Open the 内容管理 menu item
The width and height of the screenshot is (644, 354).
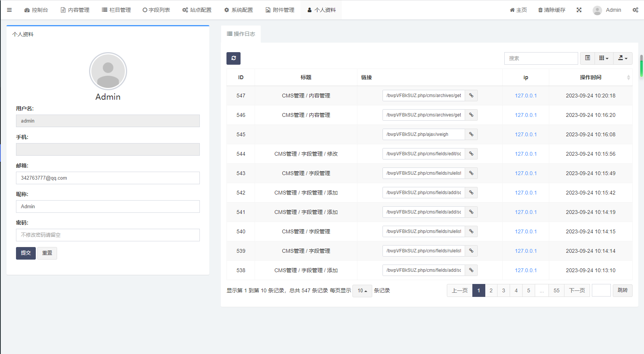[x=75, y=10]
